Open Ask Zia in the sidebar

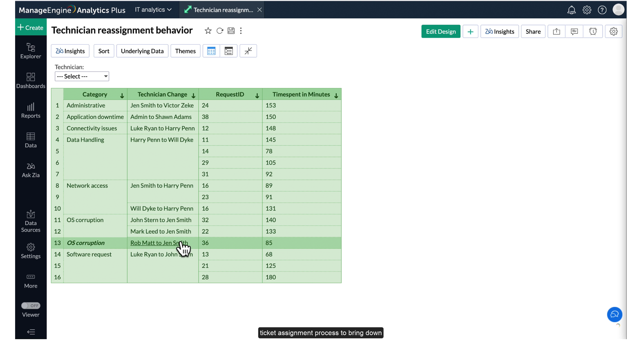[30, 170]
